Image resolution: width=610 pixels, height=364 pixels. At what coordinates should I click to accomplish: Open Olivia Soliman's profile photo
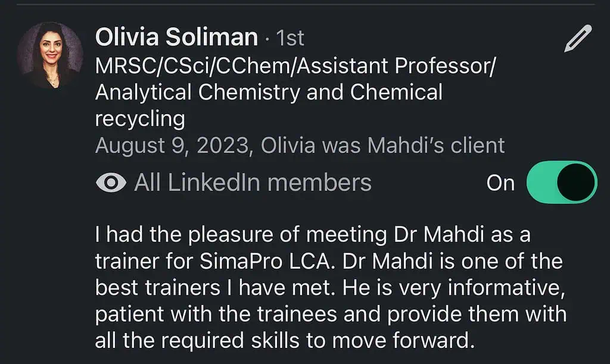[49, 57]
